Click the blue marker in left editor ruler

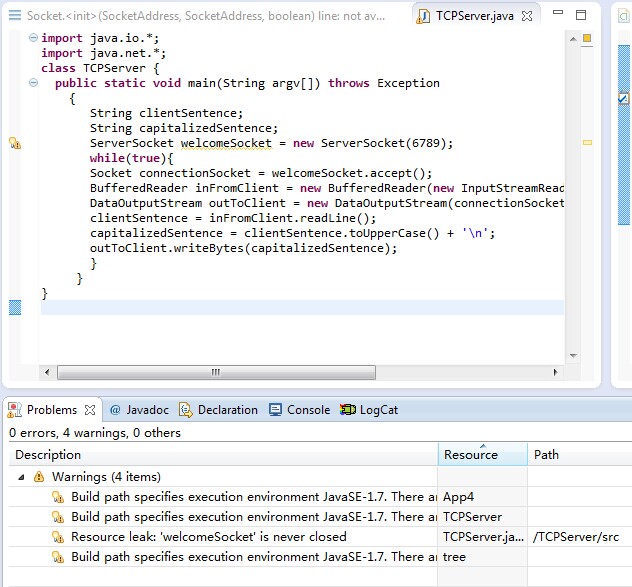[x=15, y=307]
